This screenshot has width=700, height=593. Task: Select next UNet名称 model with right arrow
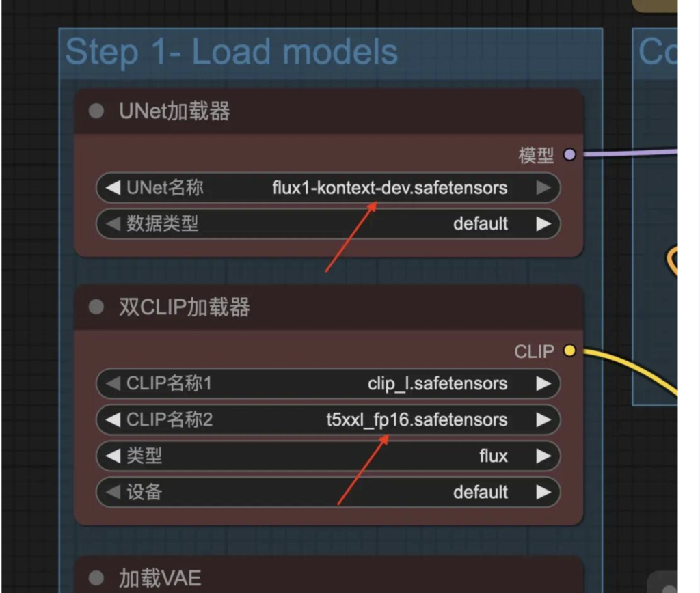tap(543, 188)
